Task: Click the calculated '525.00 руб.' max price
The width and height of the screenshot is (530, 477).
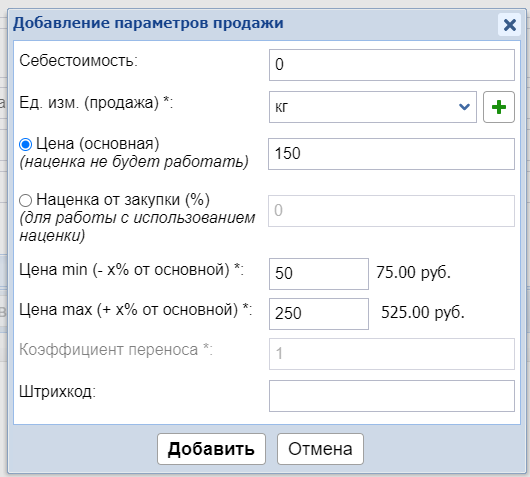Action: coord(423,312)
